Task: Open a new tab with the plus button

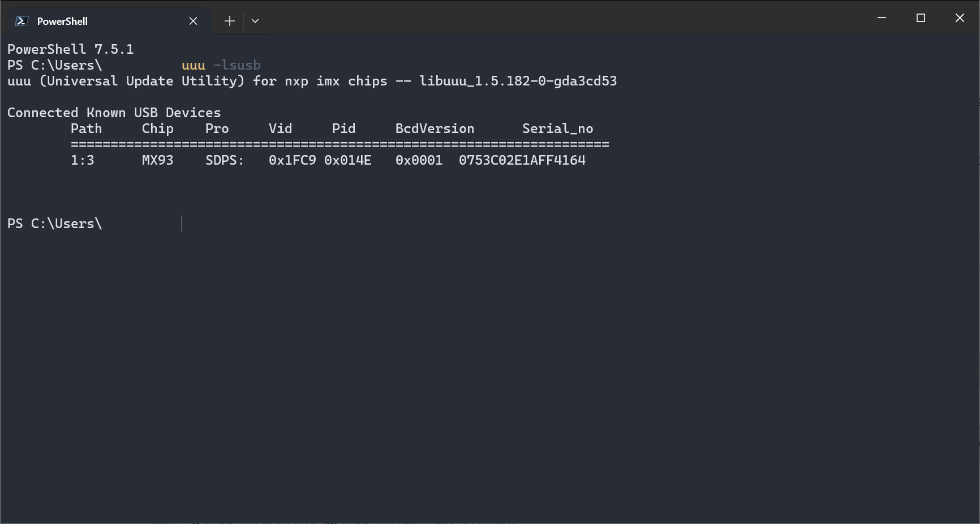Action: pos(229,20)
